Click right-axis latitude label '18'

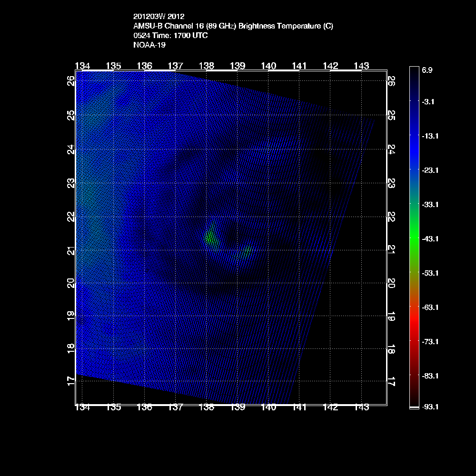coord(392,349)
